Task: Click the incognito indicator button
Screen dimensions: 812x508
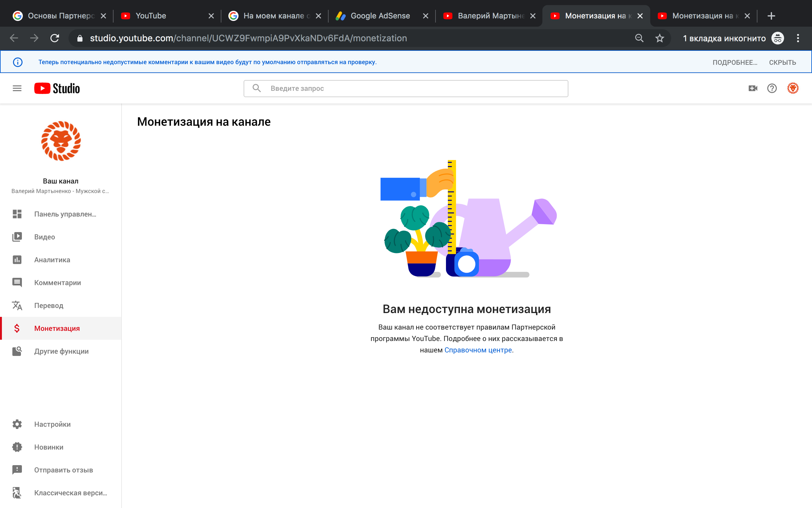Action: [733, 38]
